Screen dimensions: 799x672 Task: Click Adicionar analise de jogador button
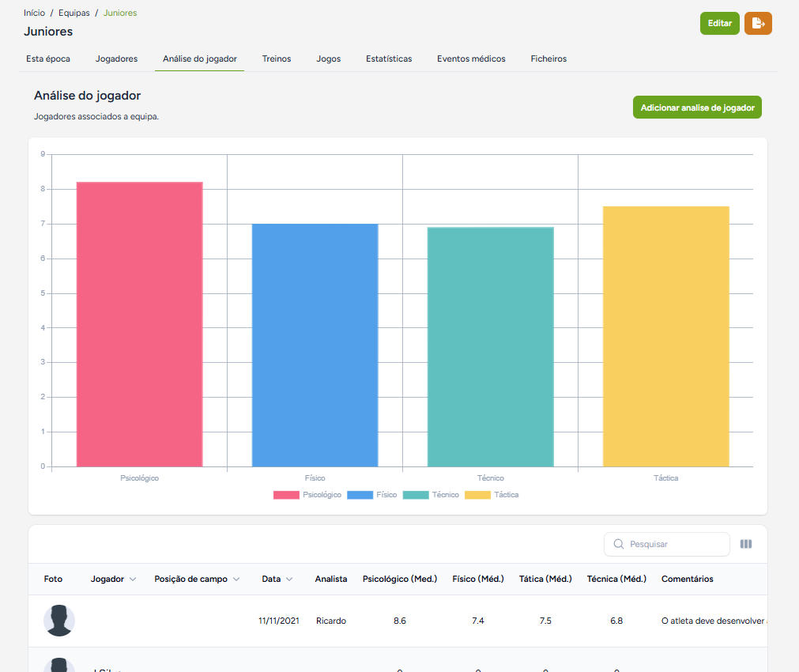697,108
